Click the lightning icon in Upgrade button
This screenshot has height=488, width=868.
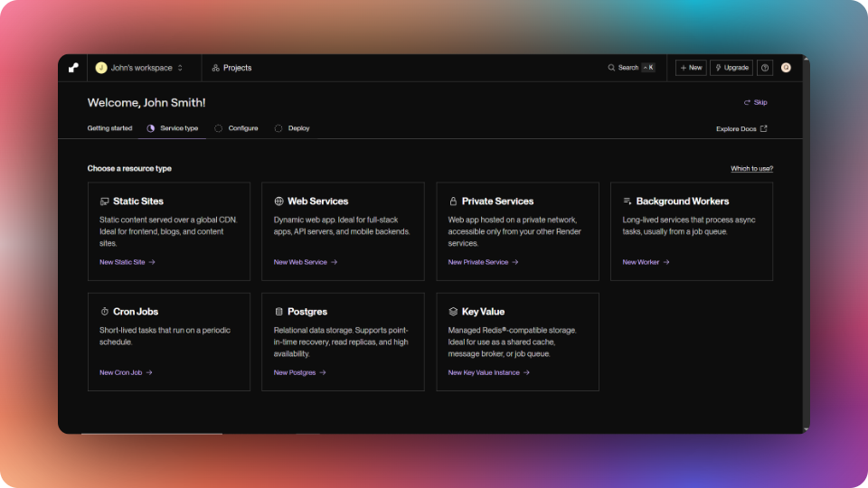(719, 68)
